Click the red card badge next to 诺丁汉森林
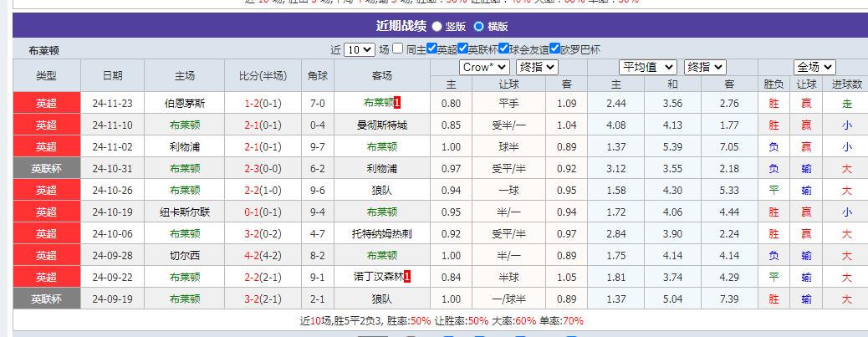868x337 pixels. pyautogui.click(x=407, y=276)
